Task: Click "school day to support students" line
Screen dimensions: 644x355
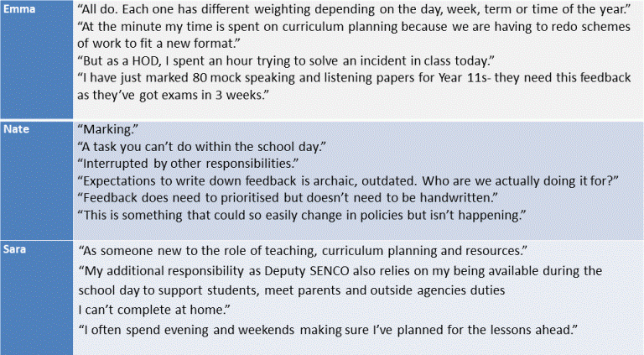Action: point(292,290)
